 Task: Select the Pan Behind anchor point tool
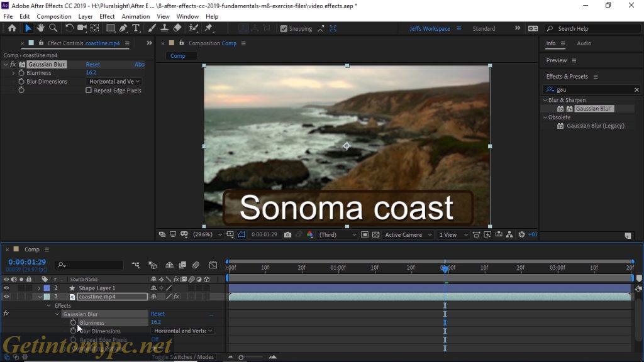[95, 28]
